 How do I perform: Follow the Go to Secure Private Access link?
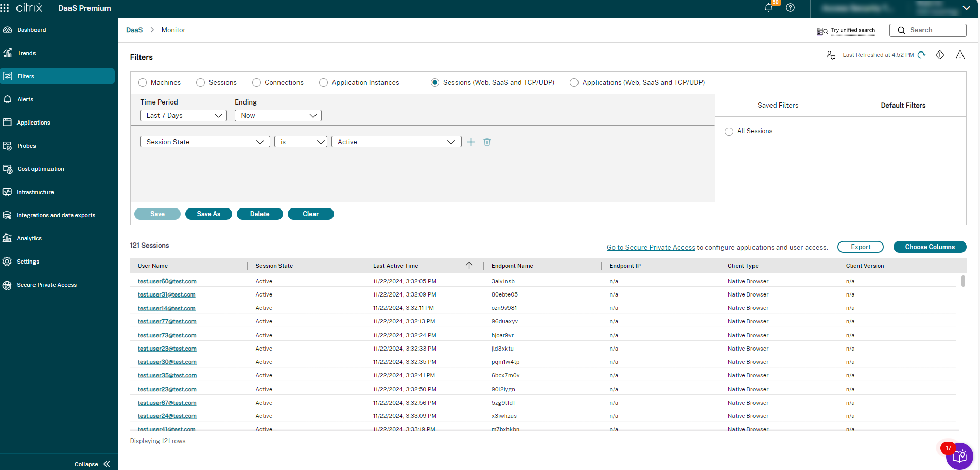(x=651, y=248)
